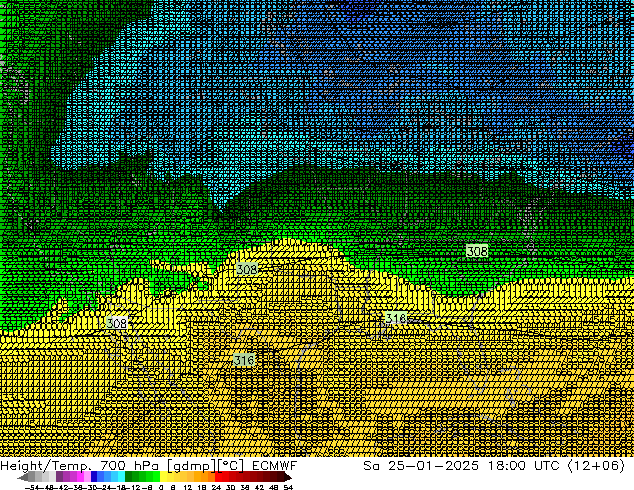Viewport: 634px width, 490px height.
Task: Click the magenta swatch in the legend
Action: click(80, 477)
